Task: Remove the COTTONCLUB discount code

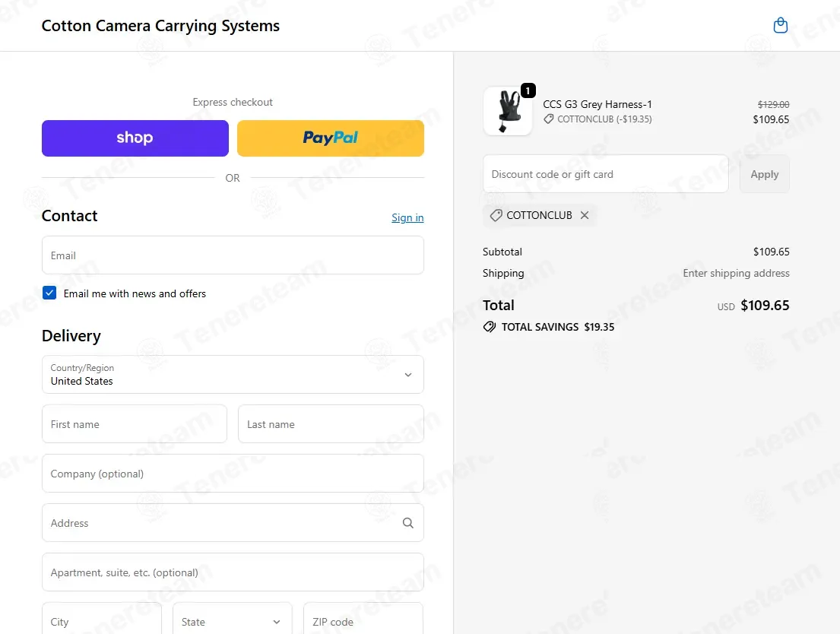Action: 585,215
